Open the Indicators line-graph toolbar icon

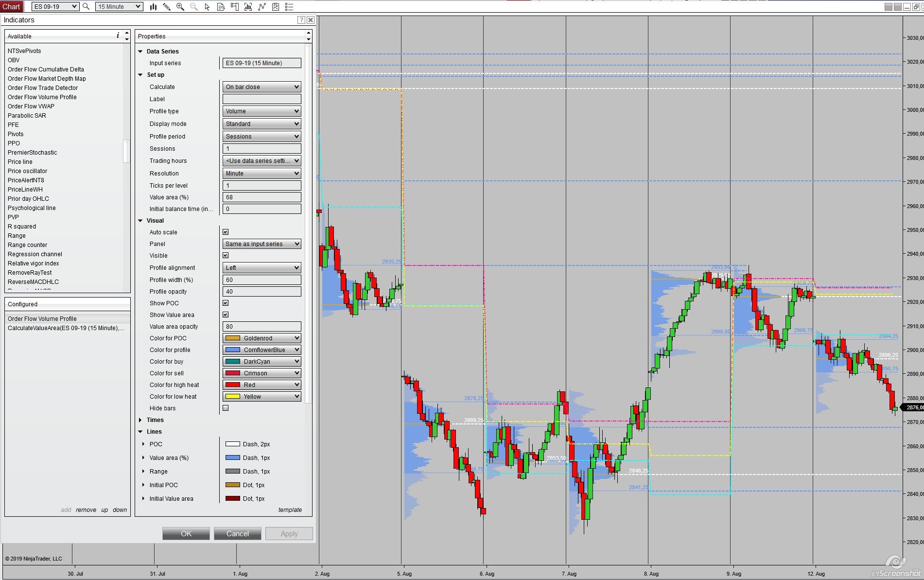tap(262, 7)
